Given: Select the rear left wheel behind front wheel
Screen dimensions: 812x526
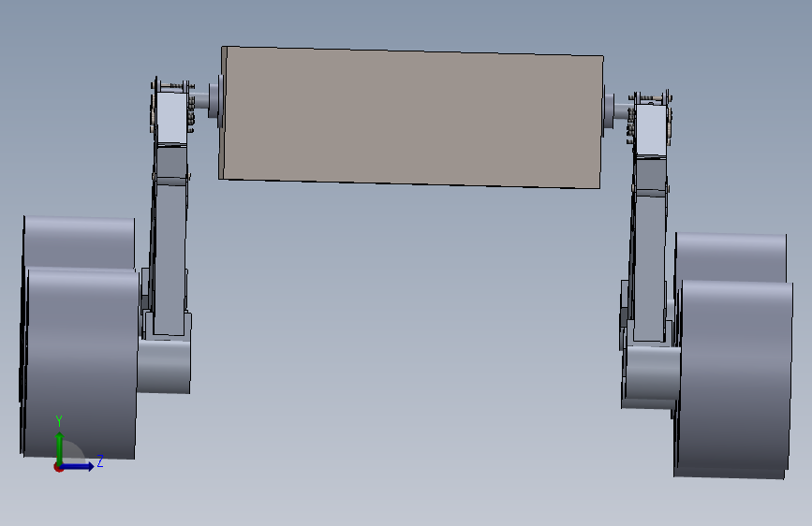Looking at the screenshot, I should (x=79, y=241).
